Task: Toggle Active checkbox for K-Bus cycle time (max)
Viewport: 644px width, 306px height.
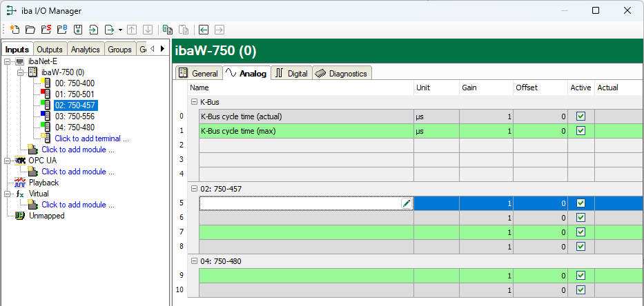Action: (x=580, y=131)
